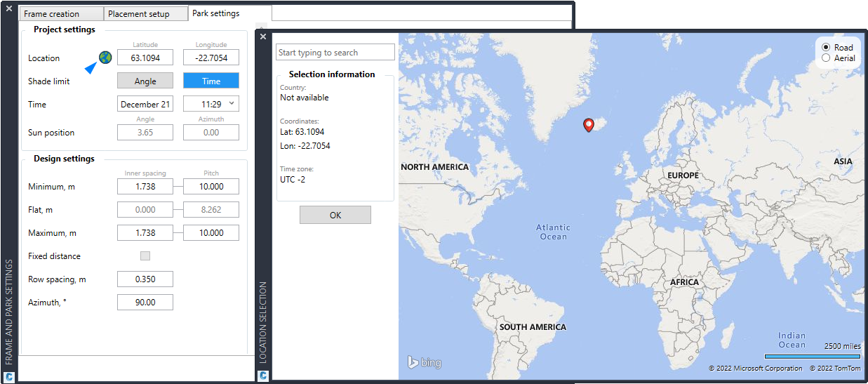Open the 11:29 time dropdown
Screen dimensions: 868x384
click(x=211, y=104)
